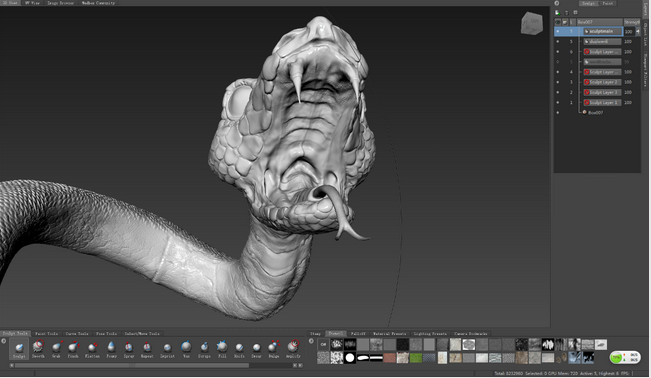Open the Mudbox Community tab
Image resolution: width=651 pixels, height=378 pixels.
98,3
